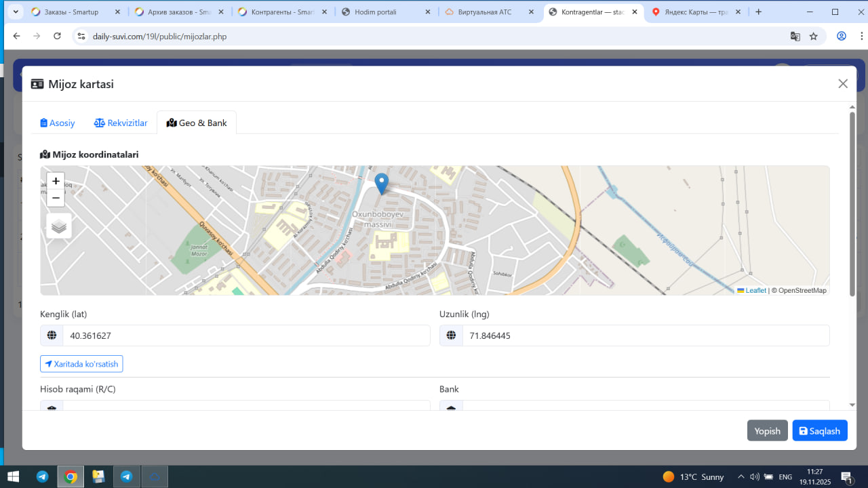This screenshot has width=868, height=488.
Task: Close the Mijoz kartasi dialog with X
Action: [x=843, y=83]
